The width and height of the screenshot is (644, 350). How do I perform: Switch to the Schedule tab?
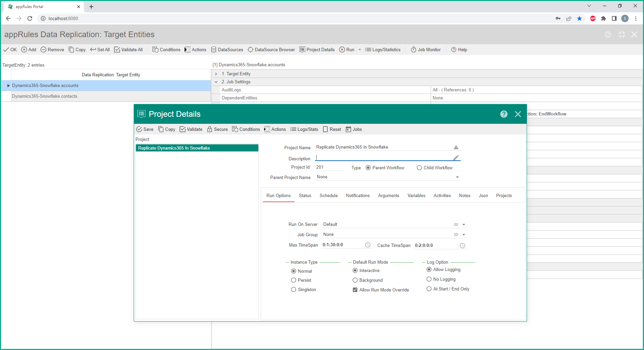pyautogui.click(x=329, y=195)
